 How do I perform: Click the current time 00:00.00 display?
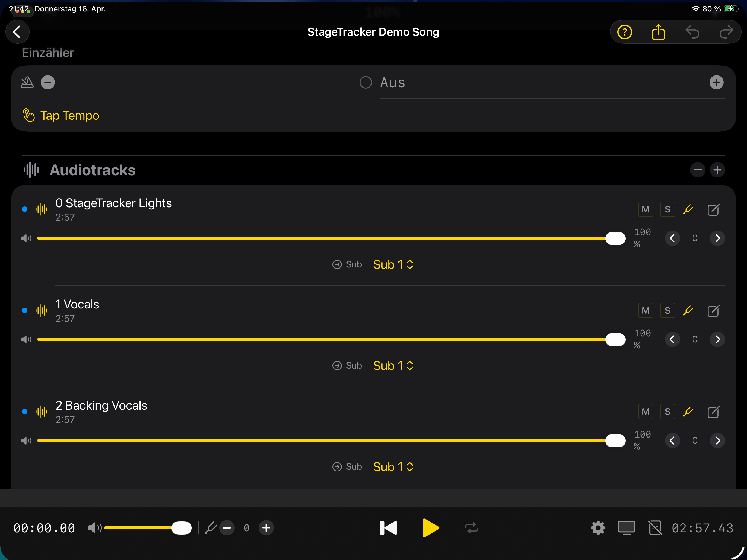click(44, 528)
